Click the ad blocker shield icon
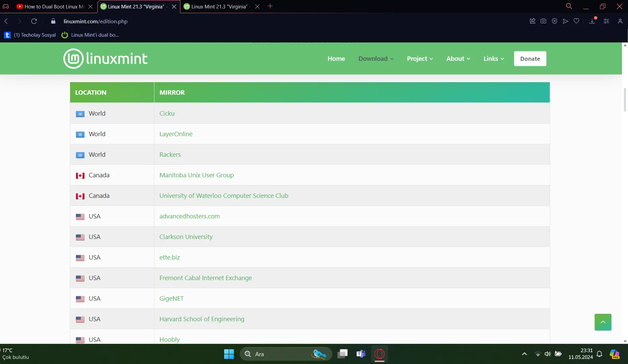Screen dimensions: 628x364 [555, 21]
